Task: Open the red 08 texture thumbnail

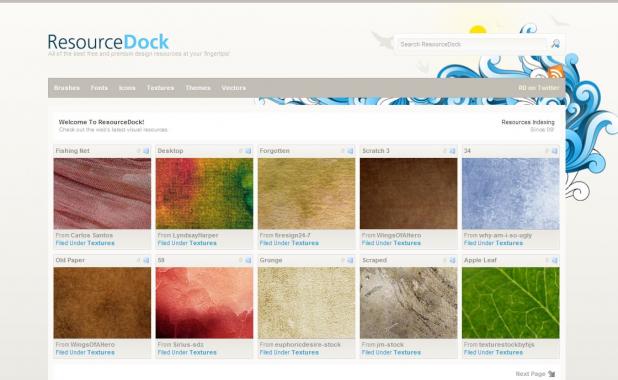Action: pos(204,303)
